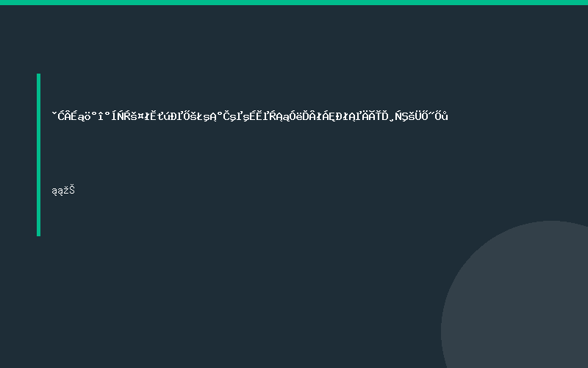Viewport: 588px width, 368px height.
Task: Select the small subtitle text 'ąąžŠ'
Action: pyautogui.click(x=63, y=191)
